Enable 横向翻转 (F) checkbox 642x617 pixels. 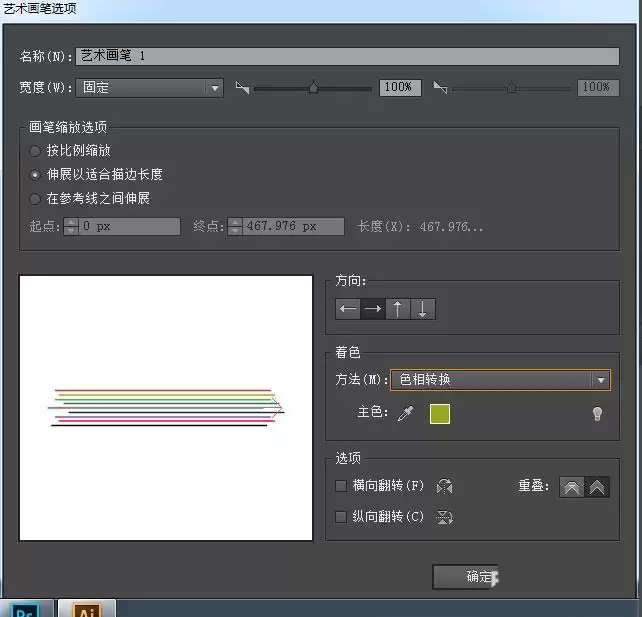pyautogui.click(x=341, y=486)
